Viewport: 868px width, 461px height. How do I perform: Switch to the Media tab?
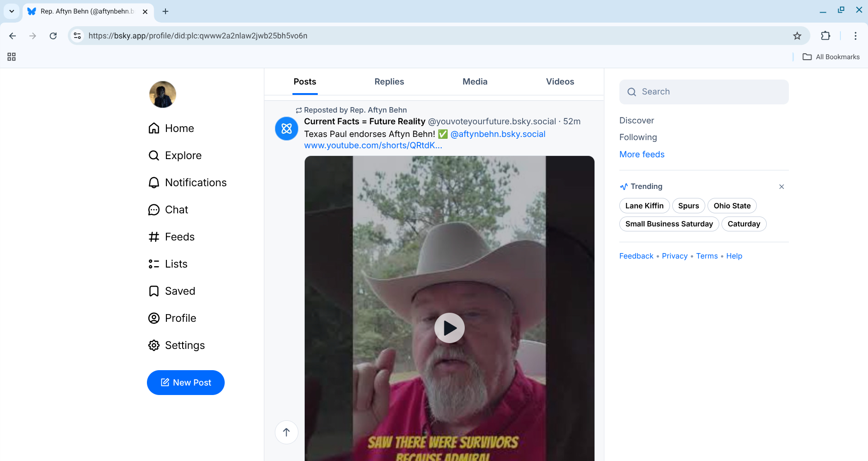click(x=475, y=82)
